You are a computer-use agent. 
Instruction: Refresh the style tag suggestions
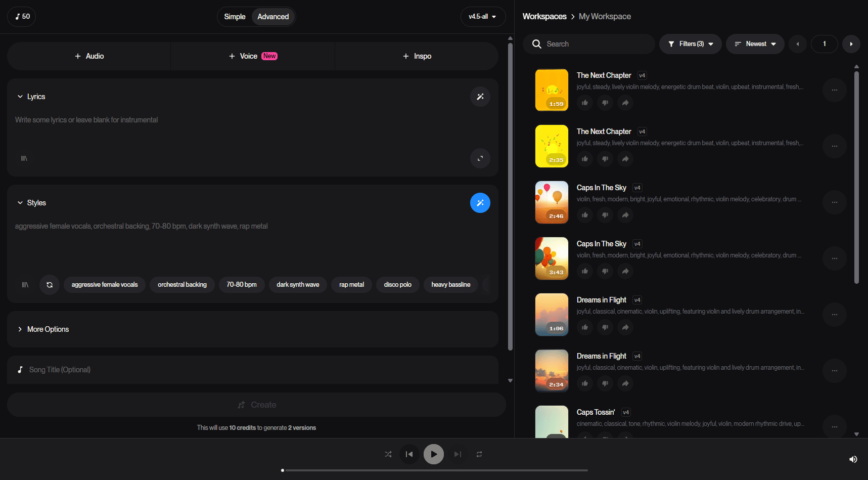49,285
